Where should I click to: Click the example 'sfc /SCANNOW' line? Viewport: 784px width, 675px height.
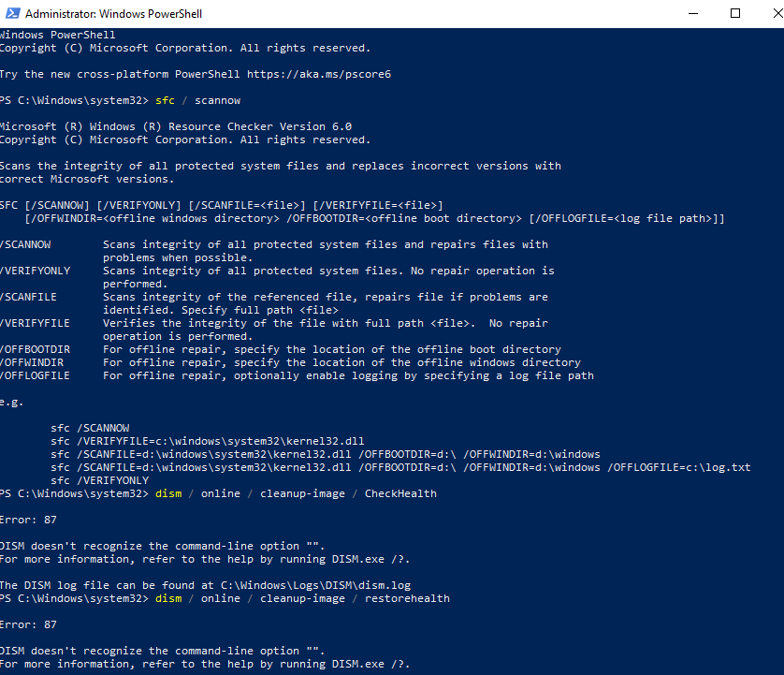coord(90,428)
